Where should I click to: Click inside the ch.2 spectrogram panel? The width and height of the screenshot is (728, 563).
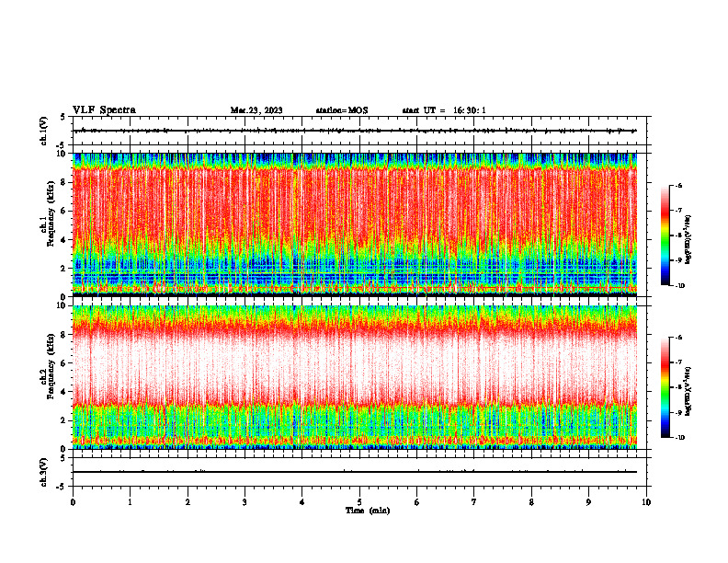pyautogui.click(x=355, y=377)
